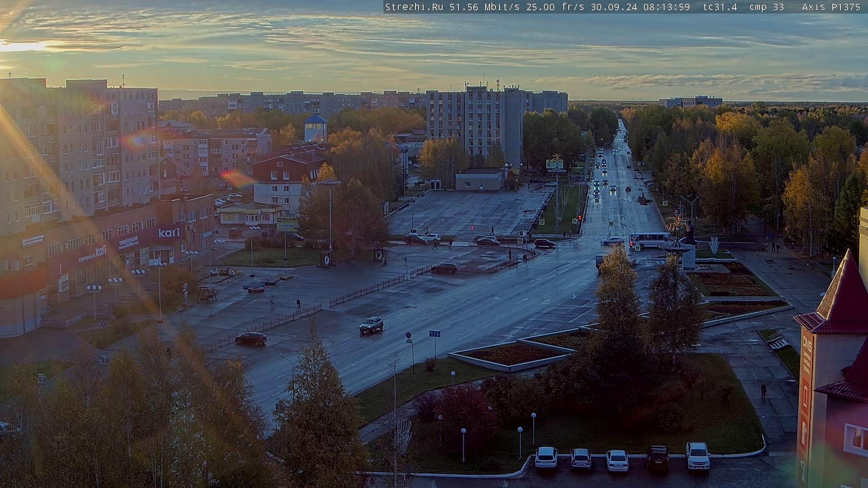The width and height of the screenshot is (868, 488).
Task: Click the "kari" store sign
Action: point(169,233)
